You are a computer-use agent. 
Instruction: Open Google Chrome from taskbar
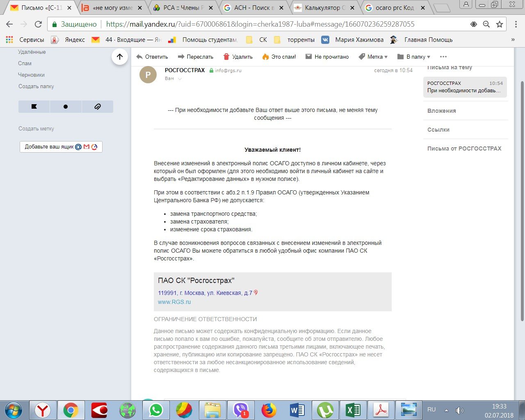click(x=71, y=410)
